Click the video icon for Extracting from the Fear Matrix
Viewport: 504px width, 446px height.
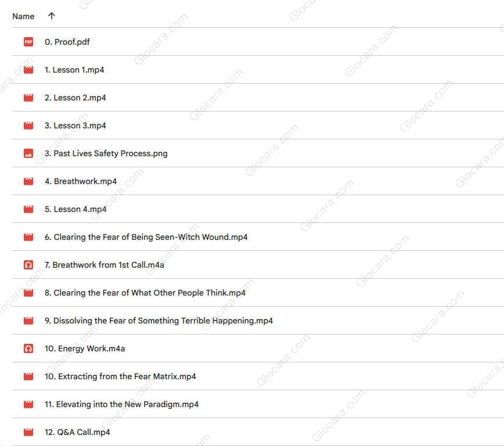[x=28, y=376]
